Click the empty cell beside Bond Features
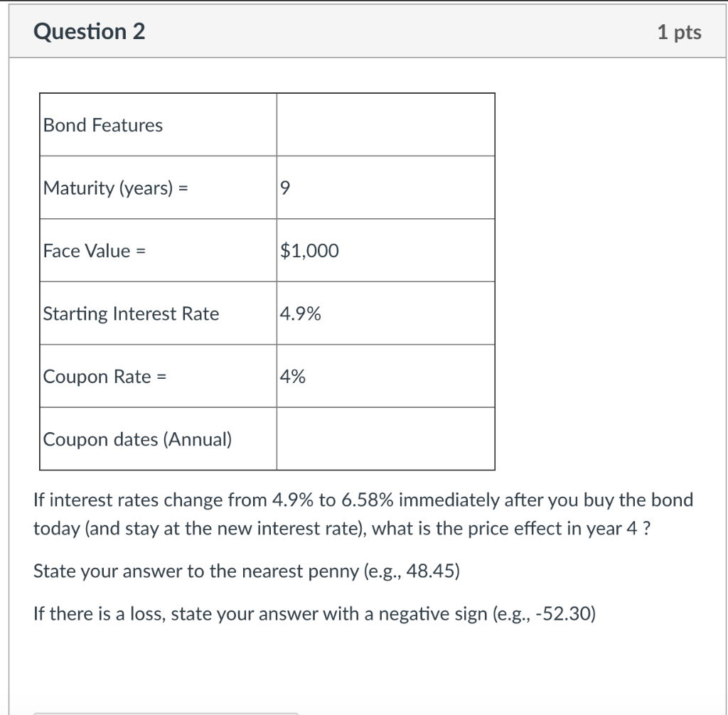The width and height of the screenshot is (728, 715). pos(385,124)
